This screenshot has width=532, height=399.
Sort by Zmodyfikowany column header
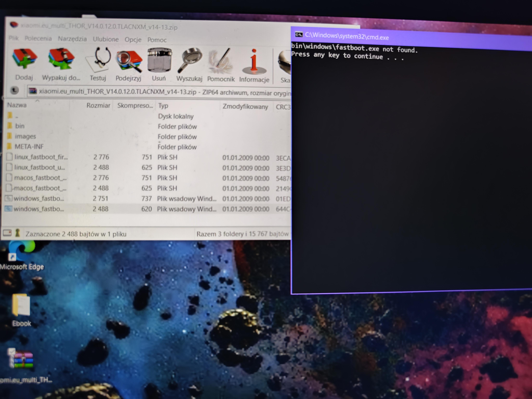pos(245,107)
